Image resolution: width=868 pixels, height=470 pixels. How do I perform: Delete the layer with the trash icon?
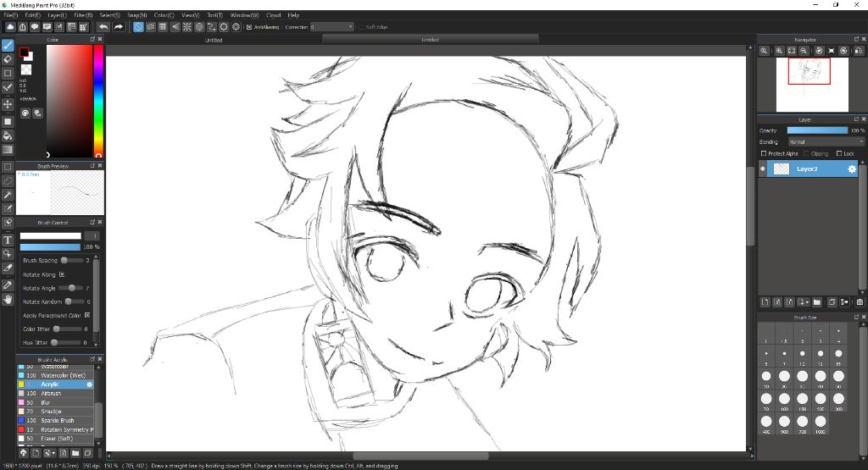click(860, 302)
